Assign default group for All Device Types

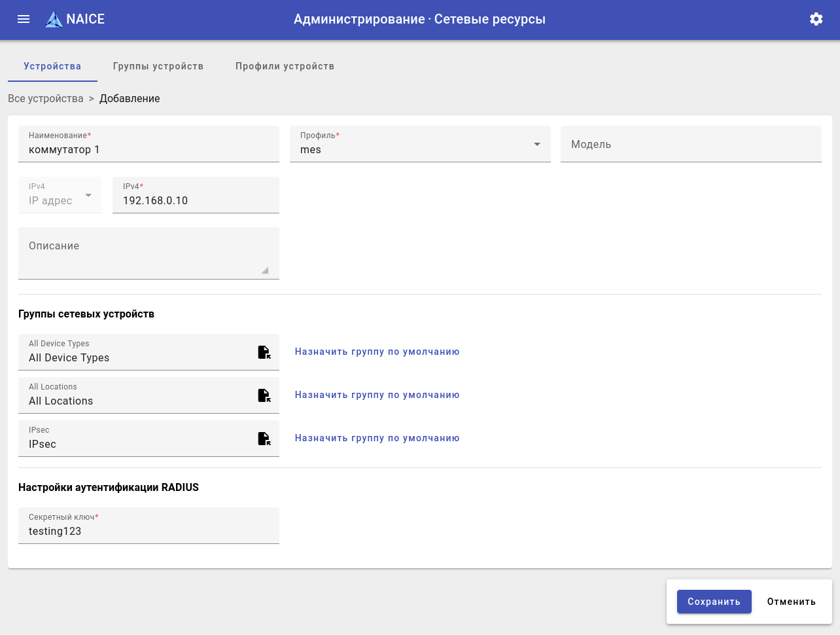[377, 352]
